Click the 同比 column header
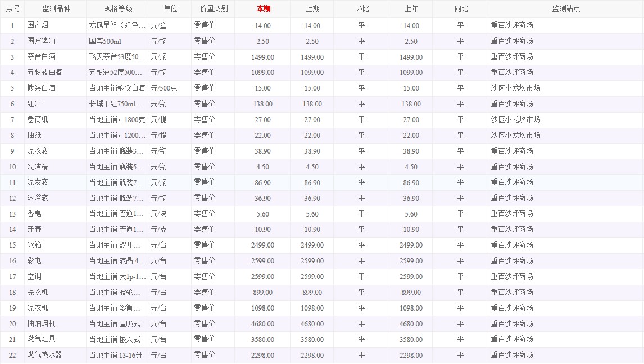644x364 pixels. 461,8
